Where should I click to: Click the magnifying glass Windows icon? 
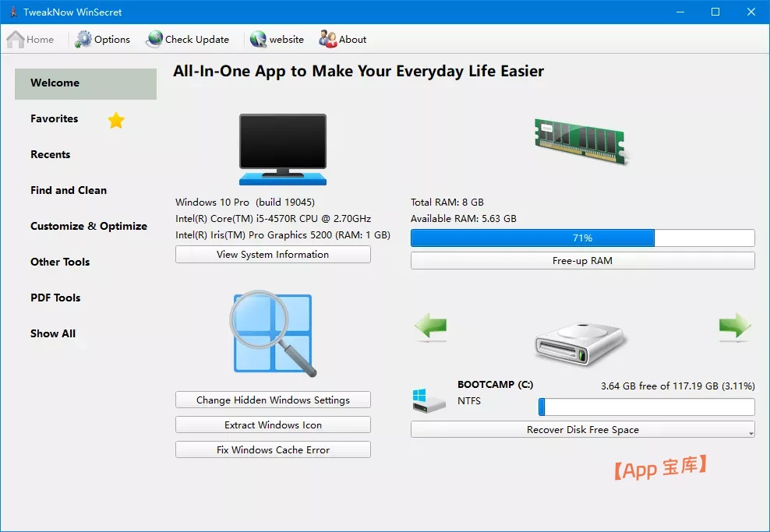(273, 335)
